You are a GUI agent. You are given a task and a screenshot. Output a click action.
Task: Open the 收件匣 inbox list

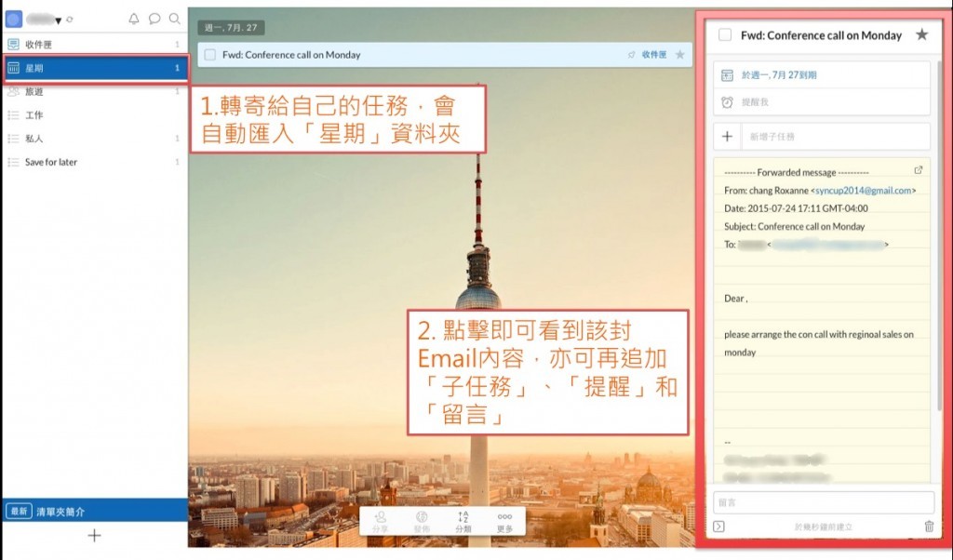tap(95, 45)
